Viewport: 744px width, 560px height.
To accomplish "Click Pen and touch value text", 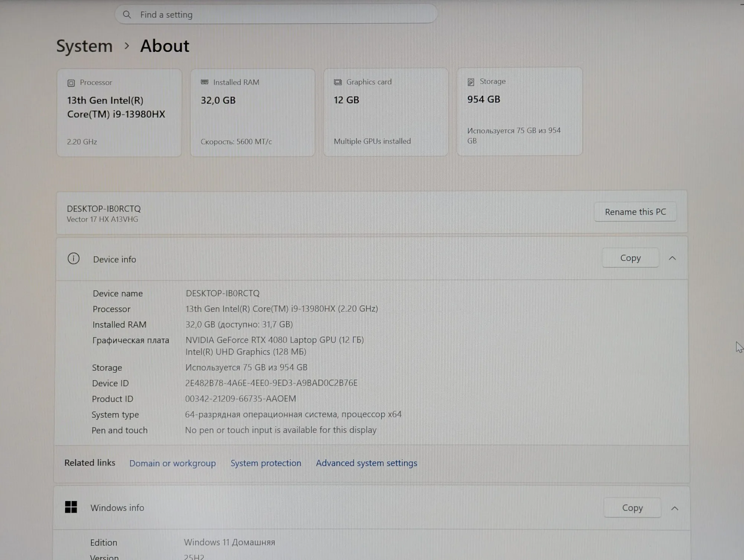I will click(281, 430).
